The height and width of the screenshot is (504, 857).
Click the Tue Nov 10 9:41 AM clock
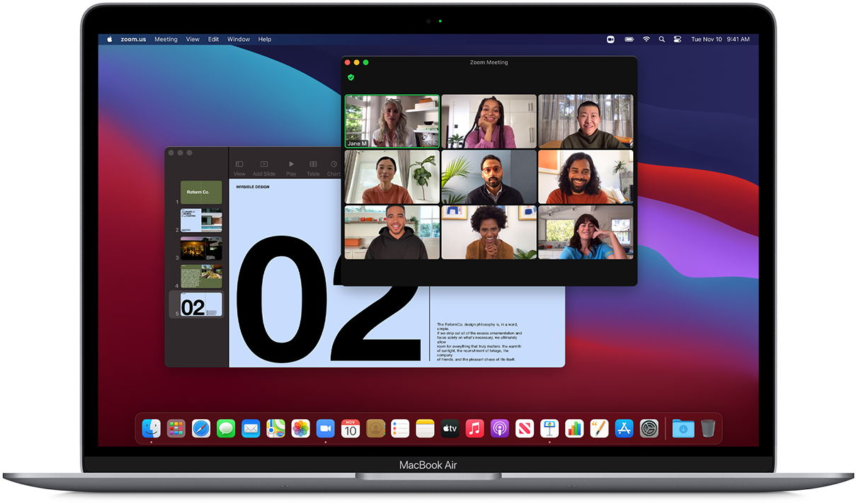pos(720,40)
